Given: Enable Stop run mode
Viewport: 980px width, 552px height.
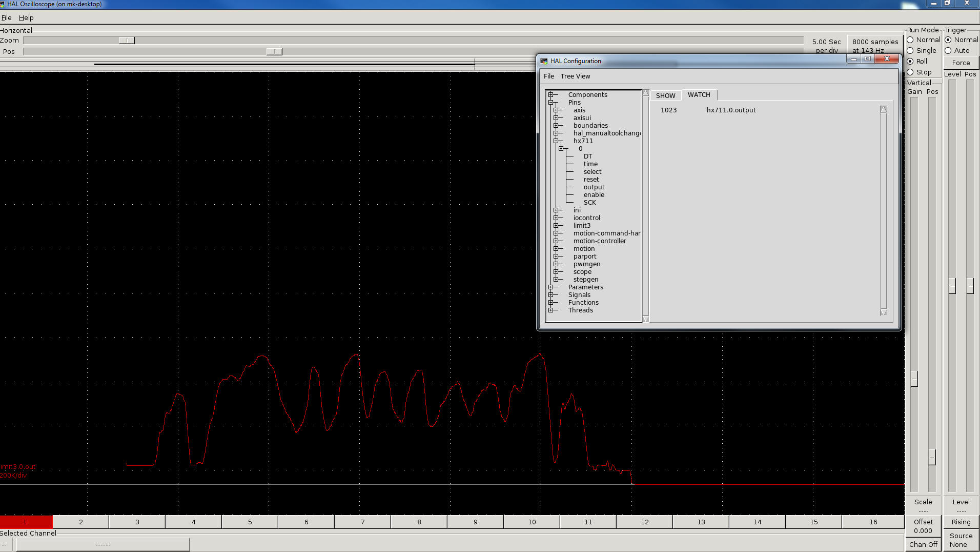Looking at the screenshot, I should click(910, 72).
